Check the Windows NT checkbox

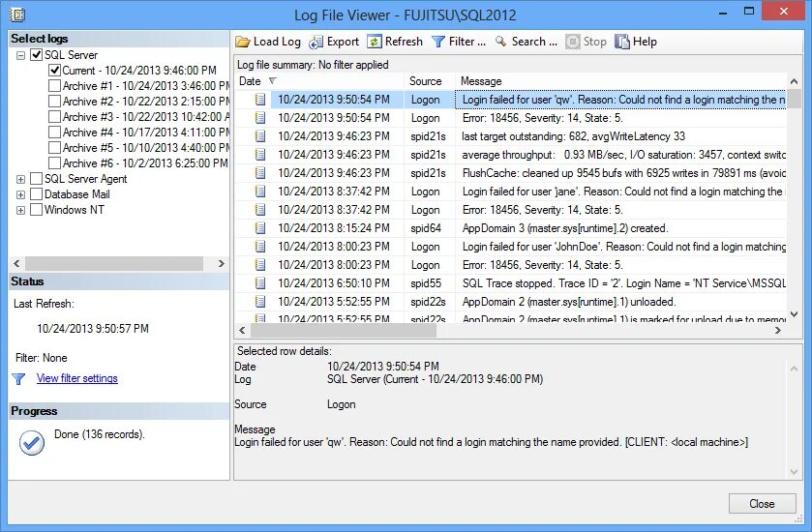pyautogui.click(x=36, y=210)
